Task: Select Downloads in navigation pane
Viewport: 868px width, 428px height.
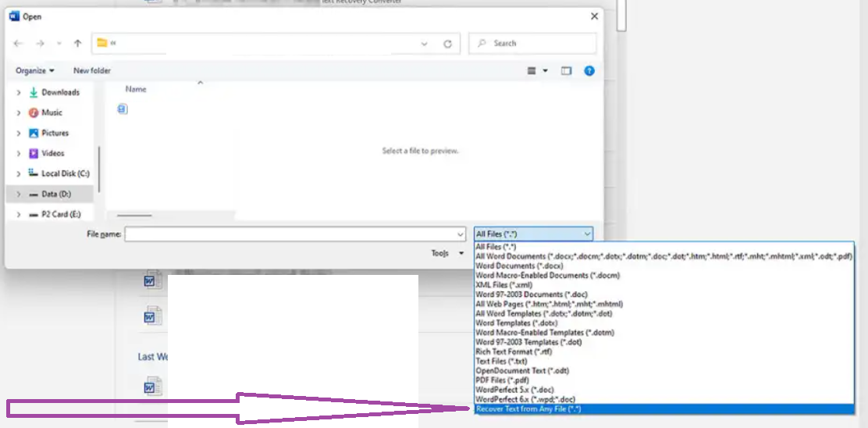Action: click(x=60, y=92)
